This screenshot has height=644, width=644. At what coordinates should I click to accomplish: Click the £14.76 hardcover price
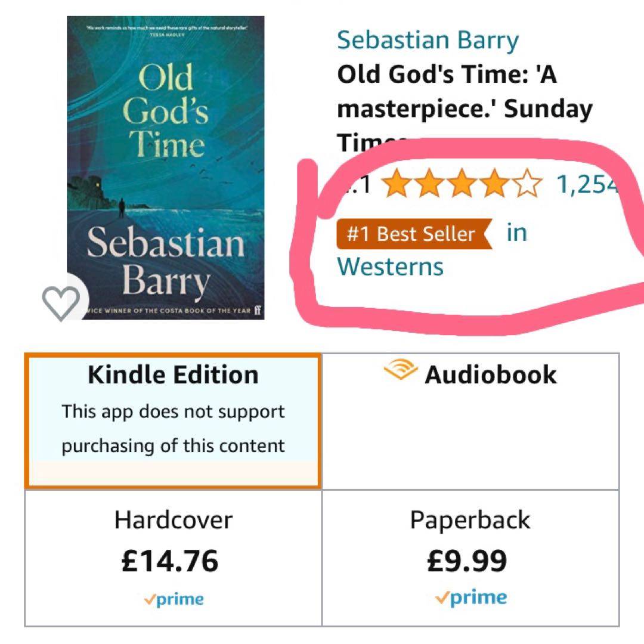[170, 561]
